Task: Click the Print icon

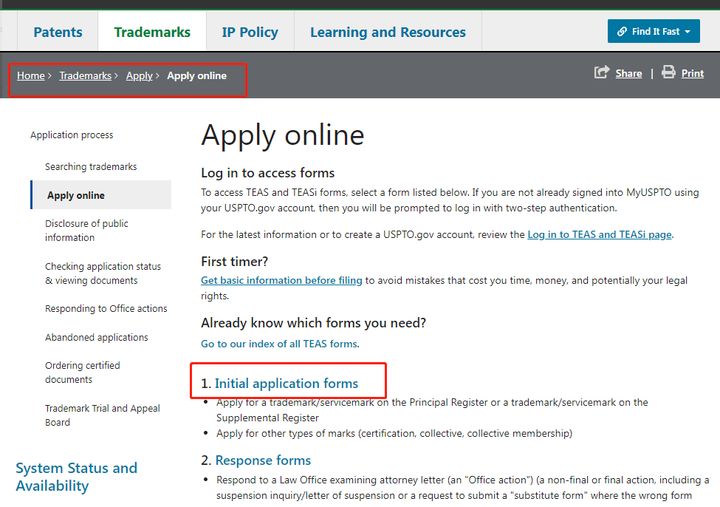Action: (x=668, y=73)
